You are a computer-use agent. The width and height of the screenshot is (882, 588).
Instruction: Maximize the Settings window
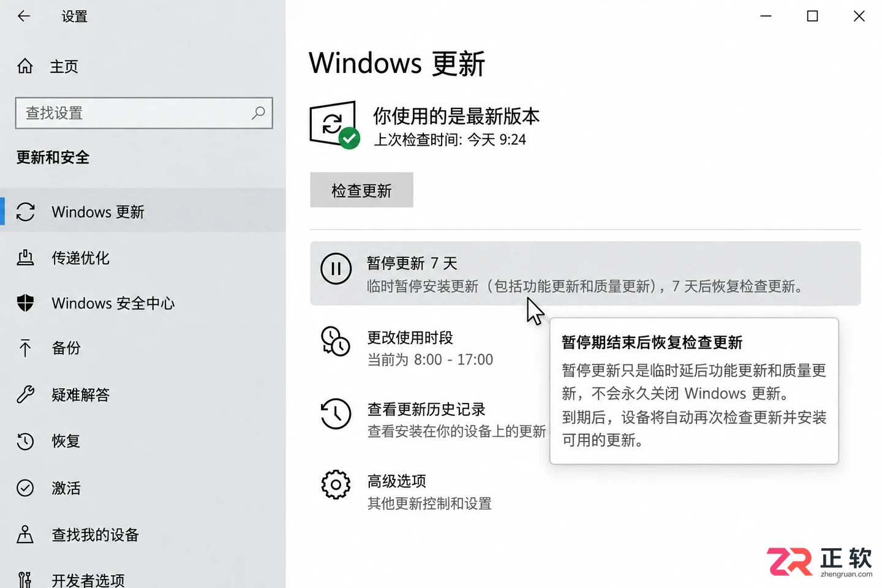tap(812, 16)
